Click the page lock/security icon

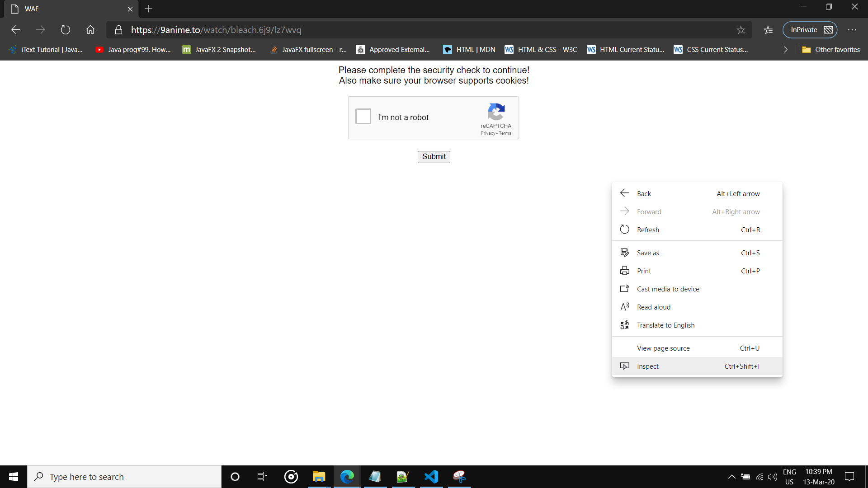click(x=118, y=30)
